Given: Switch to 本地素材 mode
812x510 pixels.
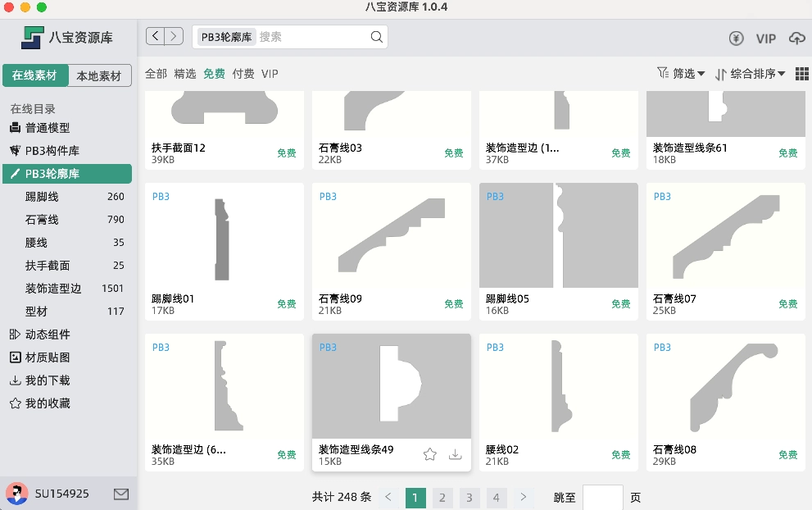Looking at the screenshot, I should point(99,76).
